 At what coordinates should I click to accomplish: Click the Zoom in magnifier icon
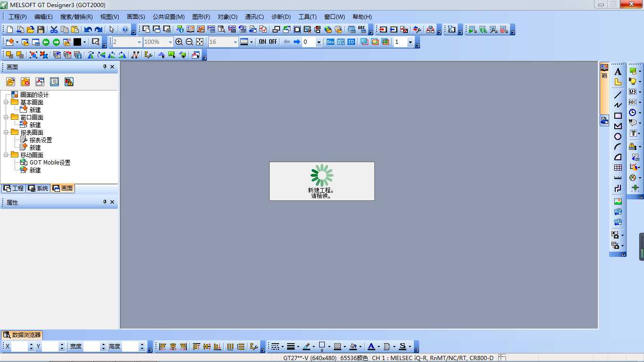coord(179,42)
